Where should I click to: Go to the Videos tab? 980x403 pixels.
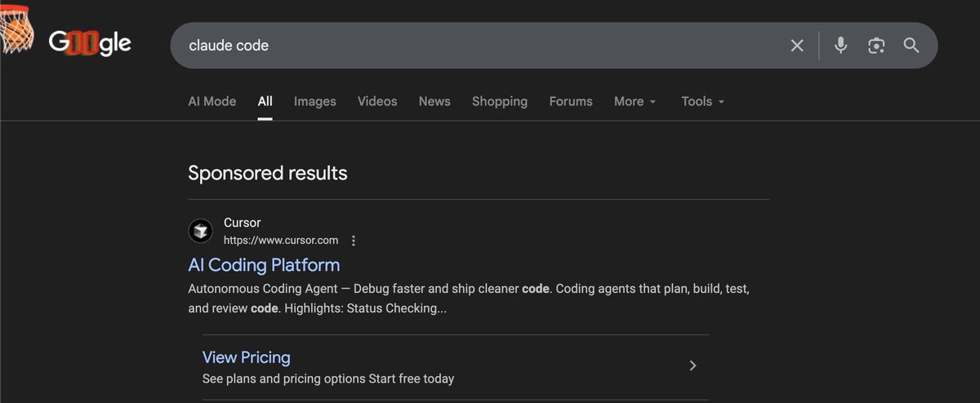[377, 101]
